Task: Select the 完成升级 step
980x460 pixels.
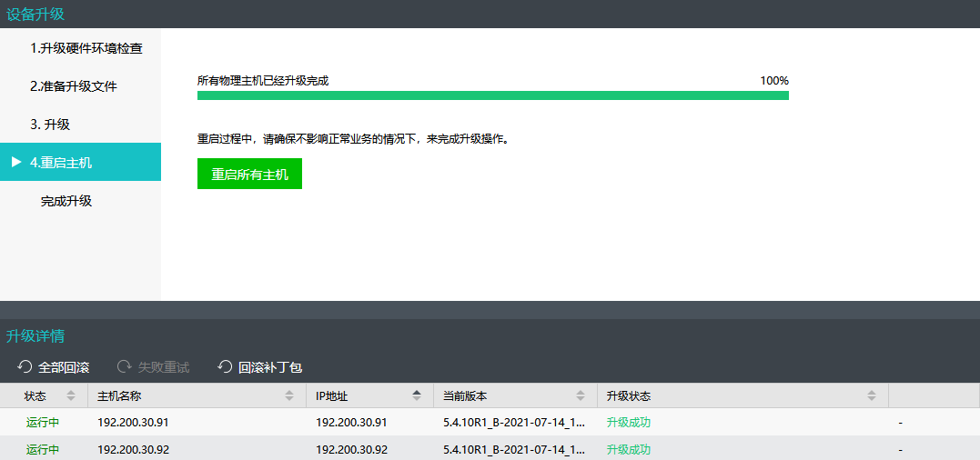Action: click(x=66, y=201)
